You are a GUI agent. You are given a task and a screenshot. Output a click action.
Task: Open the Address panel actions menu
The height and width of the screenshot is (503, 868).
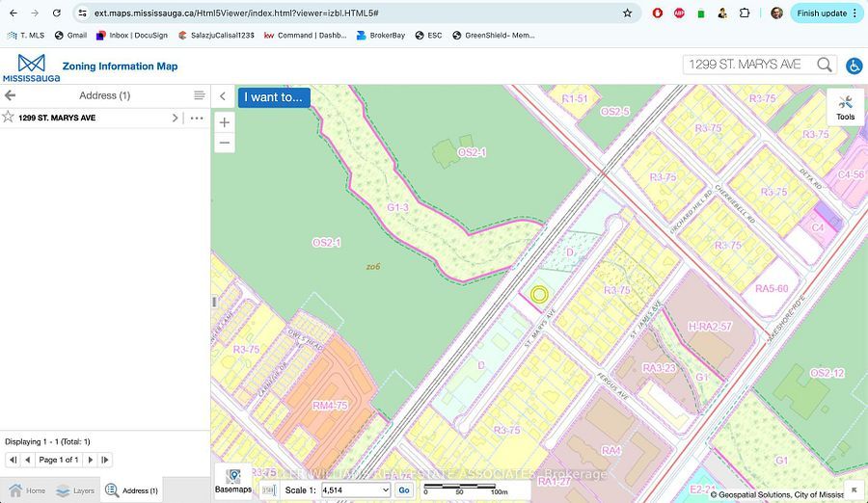pyautogui.click(x=199, y=95)
